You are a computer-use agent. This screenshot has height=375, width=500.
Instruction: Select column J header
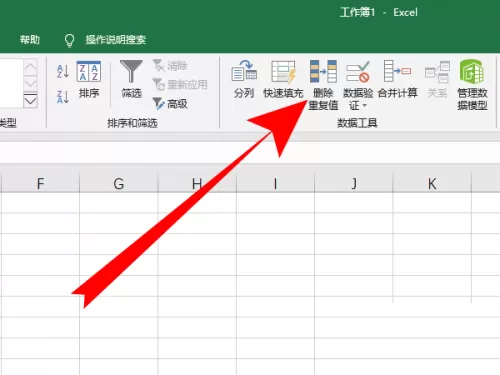pos(354,183)
